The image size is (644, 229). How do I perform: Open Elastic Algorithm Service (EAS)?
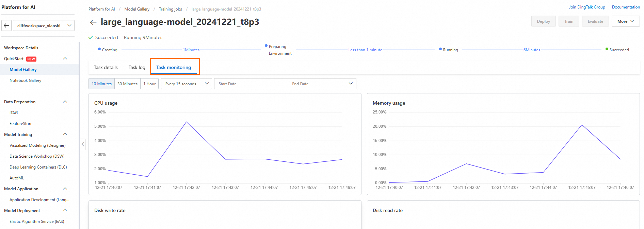(x=37, y=222)
